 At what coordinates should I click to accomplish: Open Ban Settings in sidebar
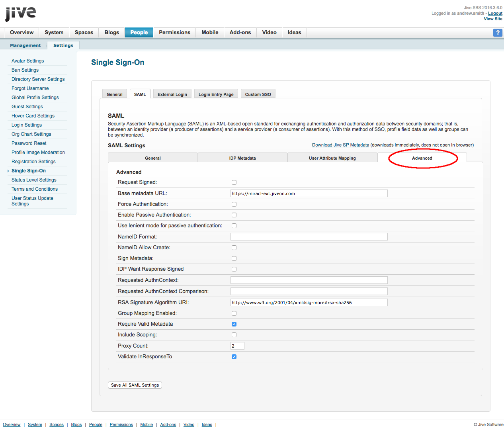[x=25, y=70]
